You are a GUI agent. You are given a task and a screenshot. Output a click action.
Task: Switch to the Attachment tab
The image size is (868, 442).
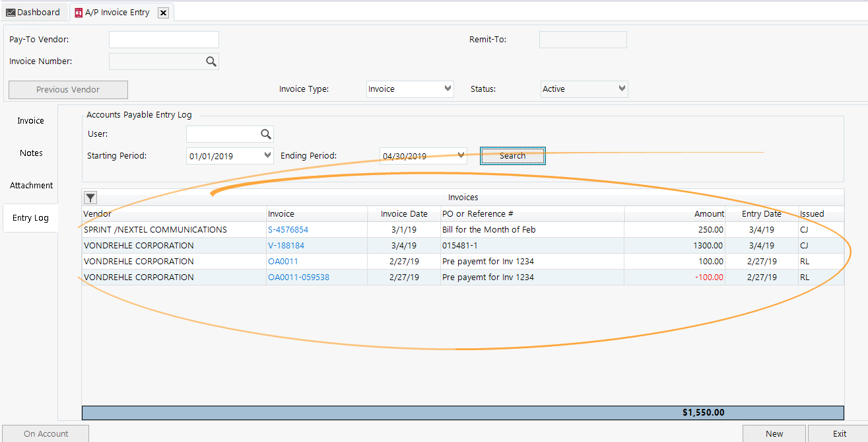[30, 185]
